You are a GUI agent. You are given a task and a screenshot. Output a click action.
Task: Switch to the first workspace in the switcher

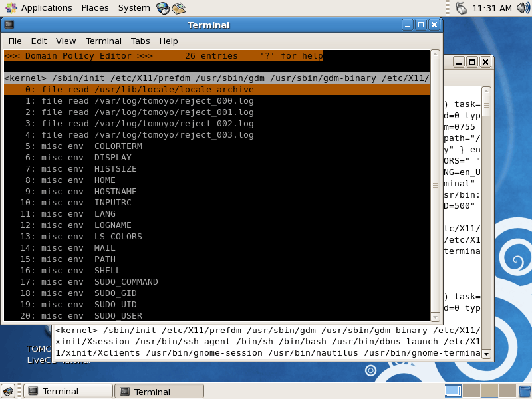click(x=453, y=391)
